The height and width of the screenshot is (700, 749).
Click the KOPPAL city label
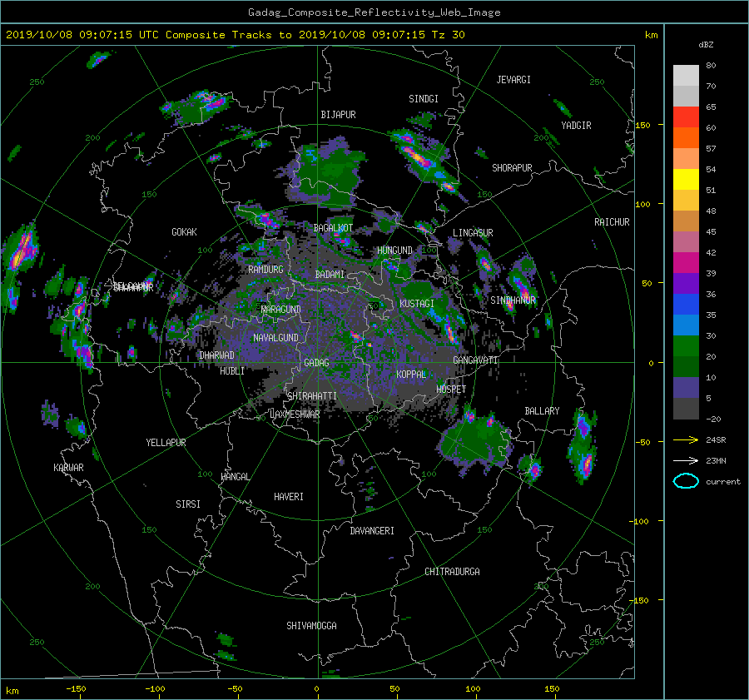pyautogui.click(x=411, y=374)
